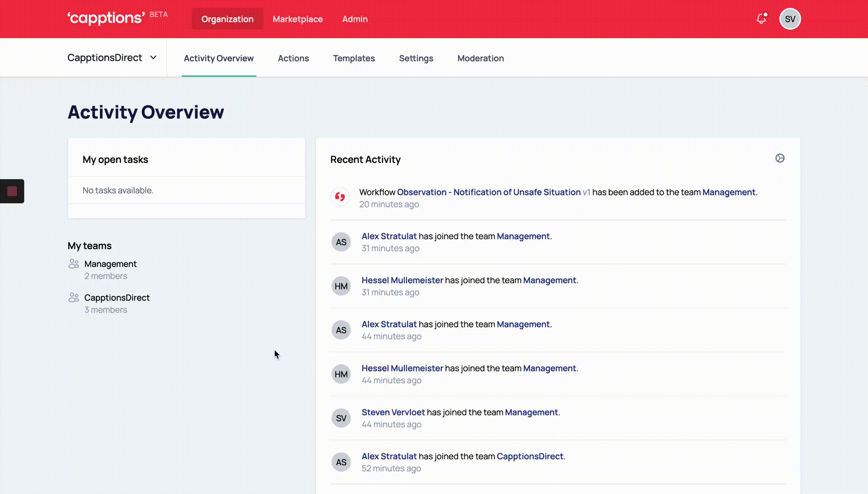The image size is (868, 494).
Task: Click AS avatar at 44 minutes ago
Action: click(x=341, y=330)
